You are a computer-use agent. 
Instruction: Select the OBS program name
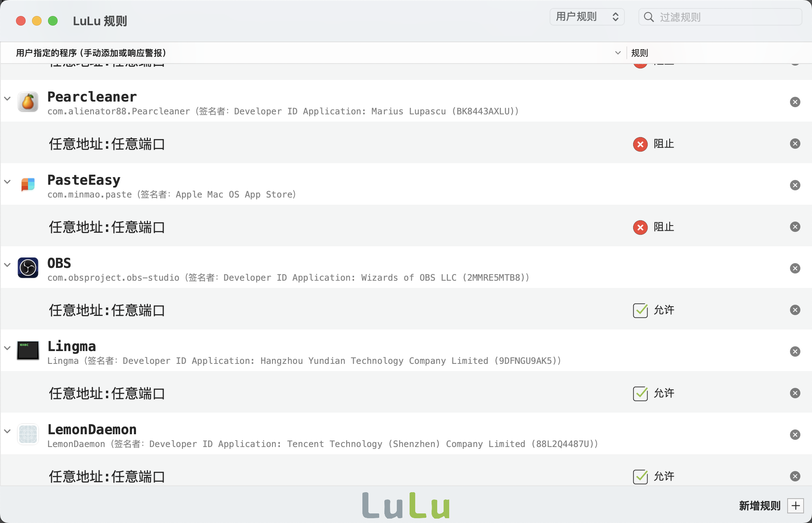[59, 263]
